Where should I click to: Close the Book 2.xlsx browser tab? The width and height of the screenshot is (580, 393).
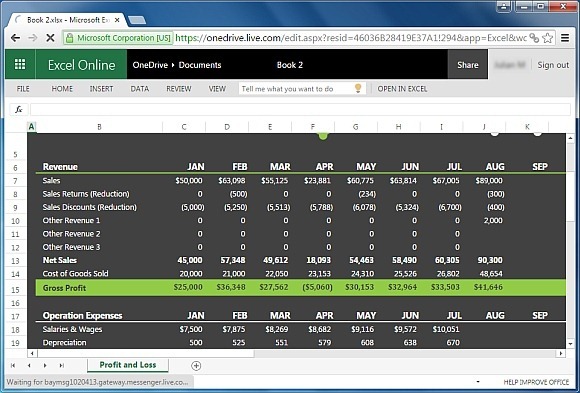point(117,20)
